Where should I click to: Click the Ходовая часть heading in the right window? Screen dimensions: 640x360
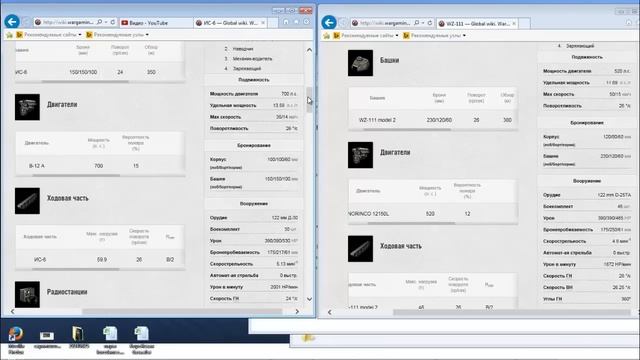click(x=401, y=246)
